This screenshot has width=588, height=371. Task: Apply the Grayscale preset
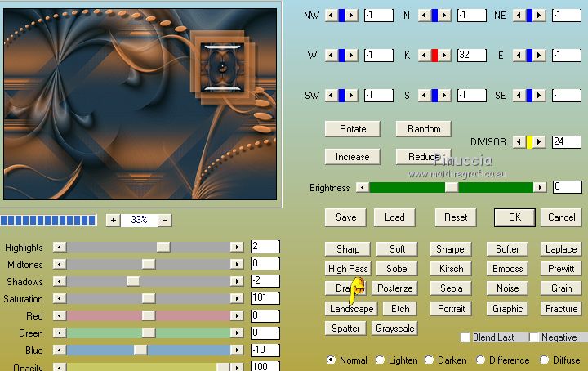click(x=394, y=329)
